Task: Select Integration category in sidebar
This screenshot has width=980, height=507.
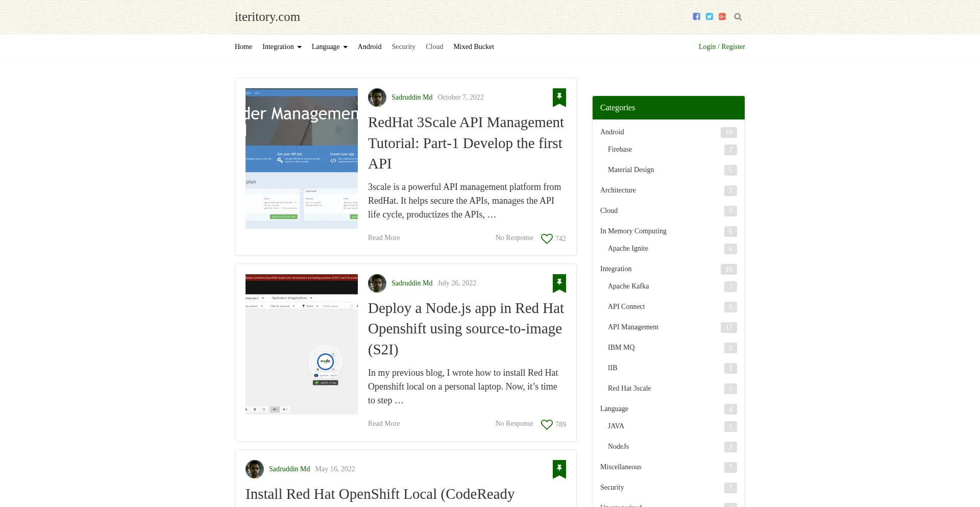Action: coord(616,269)
